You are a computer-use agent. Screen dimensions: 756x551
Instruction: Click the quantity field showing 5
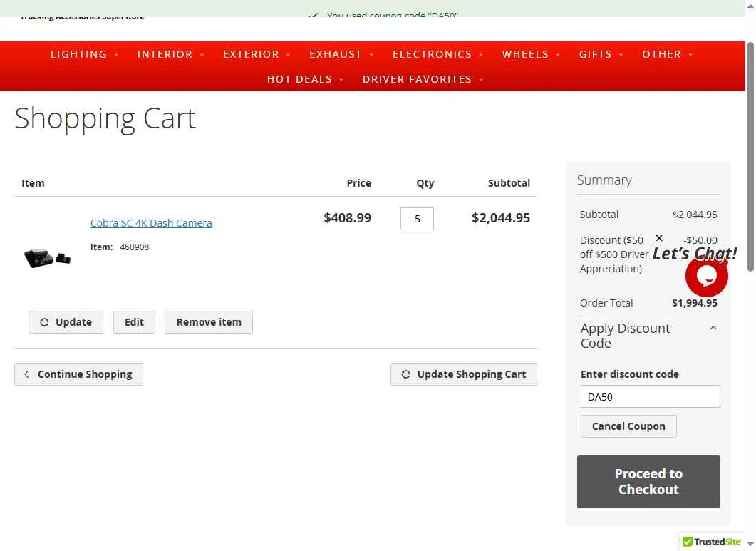(417, 219)
